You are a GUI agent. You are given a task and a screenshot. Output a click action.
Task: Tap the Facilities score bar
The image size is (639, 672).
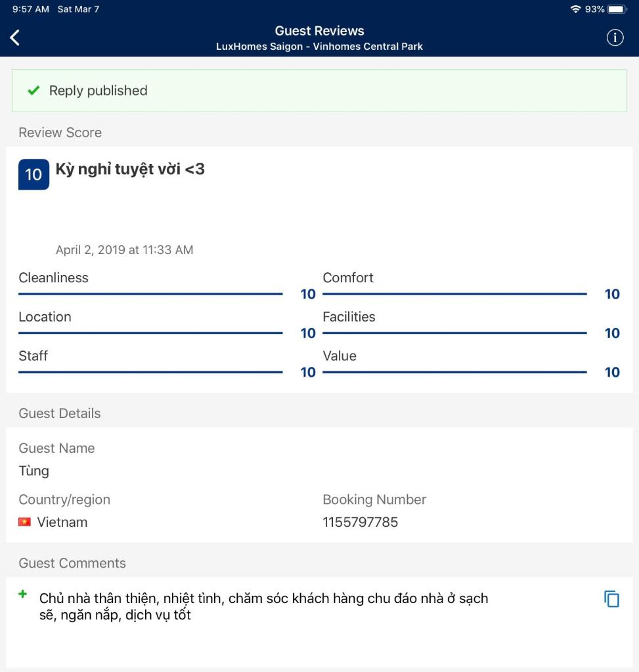(x=454, y=333)
